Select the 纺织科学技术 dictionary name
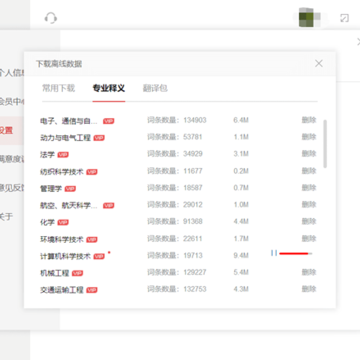The image size is (360, 360). (x=62, y=171)
